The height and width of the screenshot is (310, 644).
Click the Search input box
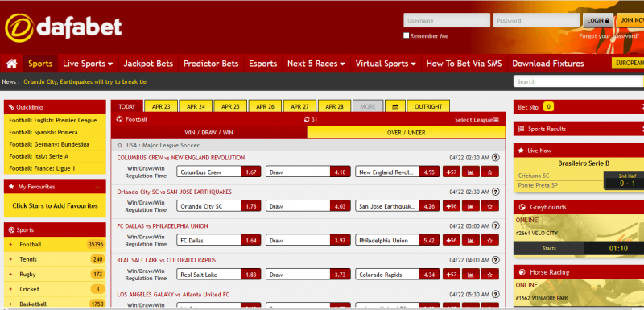579,81
